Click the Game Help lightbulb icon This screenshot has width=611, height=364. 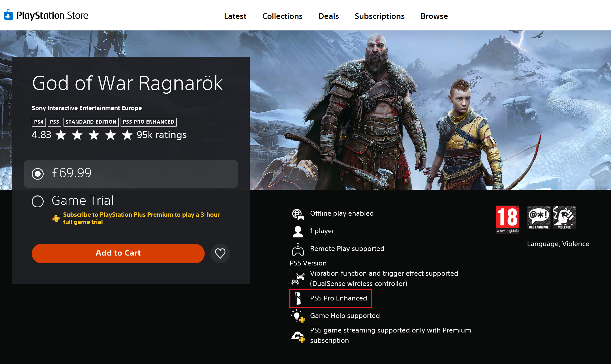click(298, 316)
